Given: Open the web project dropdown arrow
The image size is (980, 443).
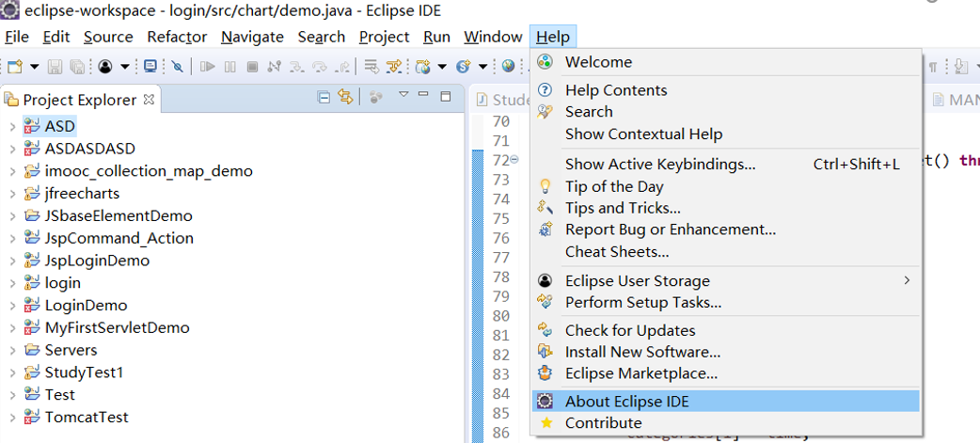Looking at the screenshot, I should [x=442, y=66].
